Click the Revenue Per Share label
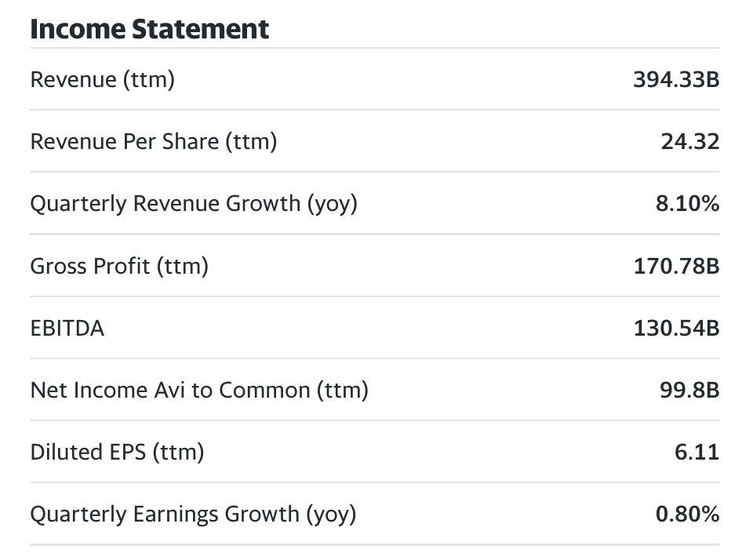This screenshot has width=742, height=560. pos(153,141)
